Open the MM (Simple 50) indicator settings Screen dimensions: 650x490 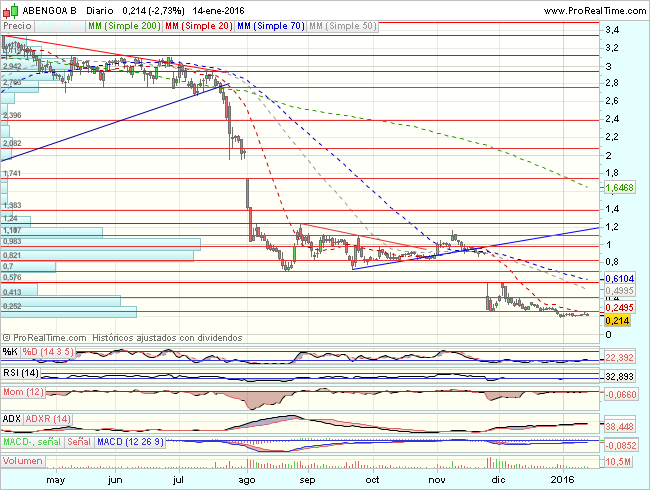pyautogui.click(x=343, y=26)
